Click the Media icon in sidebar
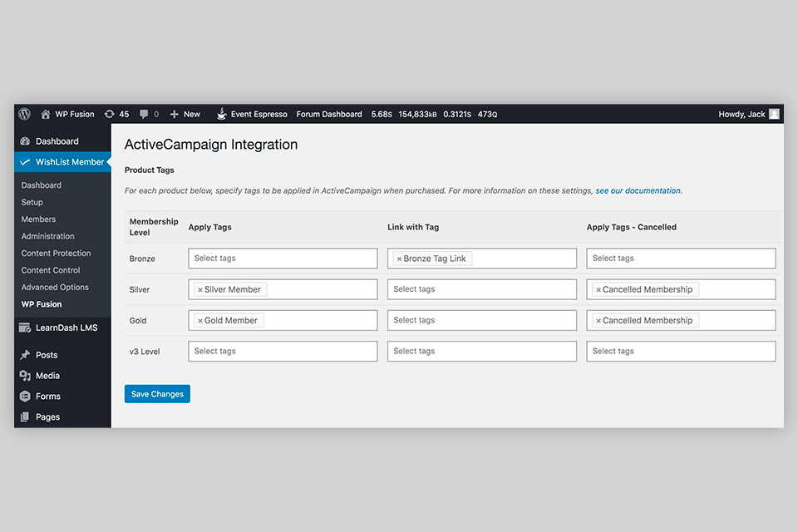 click(25, 376)
